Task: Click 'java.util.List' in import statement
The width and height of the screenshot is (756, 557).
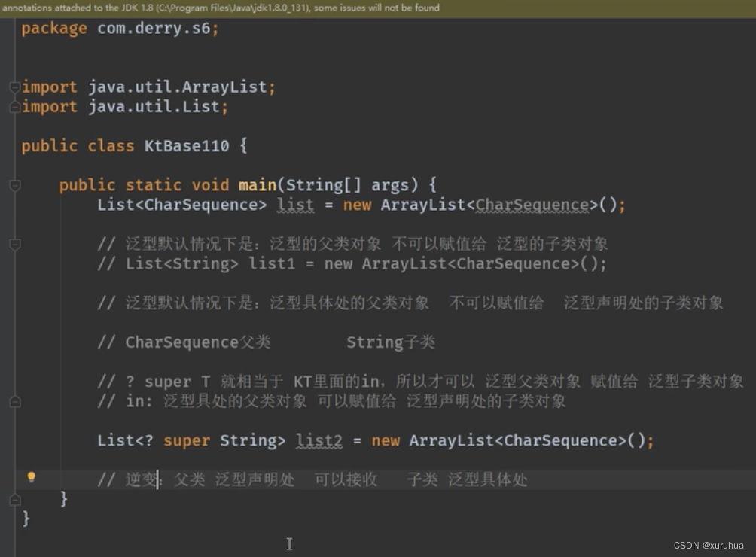Action: [154, 106]
